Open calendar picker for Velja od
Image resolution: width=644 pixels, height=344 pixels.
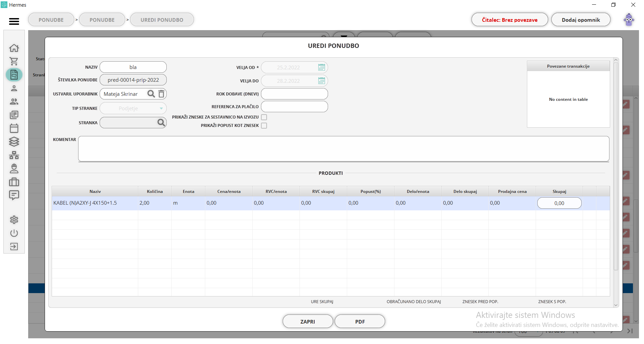coord(321,67)
